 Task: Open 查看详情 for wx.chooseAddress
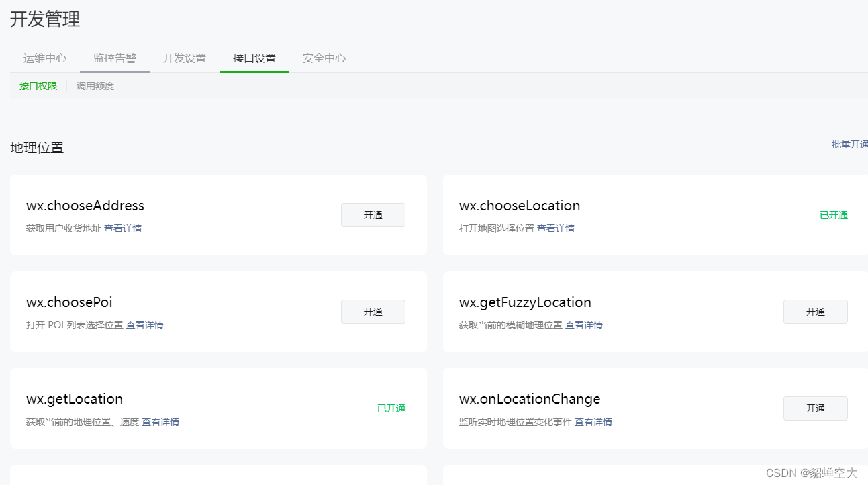click(123, 228)
